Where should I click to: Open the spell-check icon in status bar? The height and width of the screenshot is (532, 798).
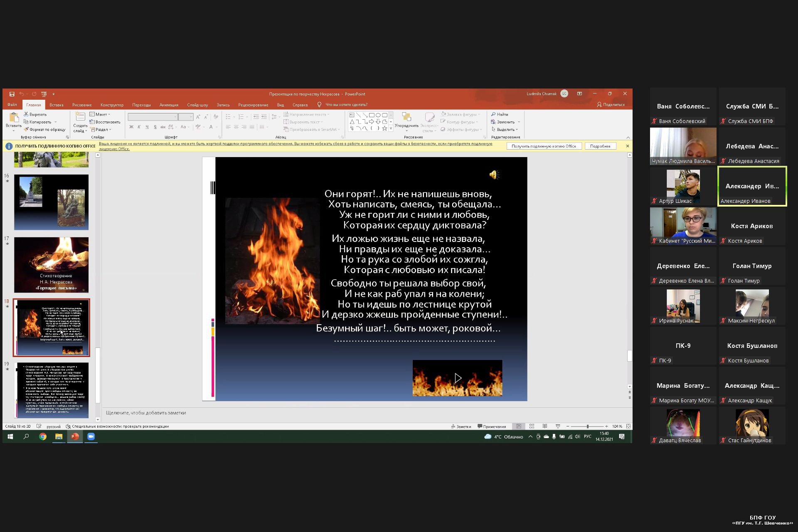click(x=39, y=426)
